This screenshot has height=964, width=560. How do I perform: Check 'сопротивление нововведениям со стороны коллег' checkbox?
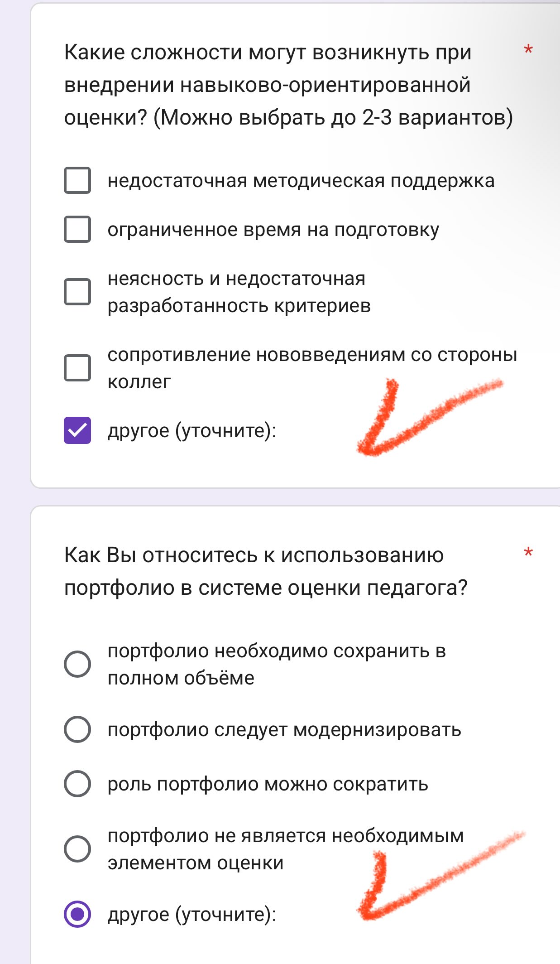tap(77, 367)
